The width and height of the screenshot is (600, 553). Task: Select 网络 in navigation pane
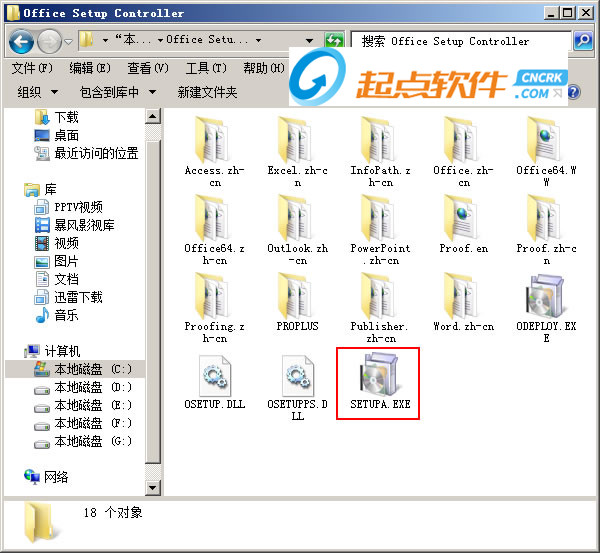point(46,477)
